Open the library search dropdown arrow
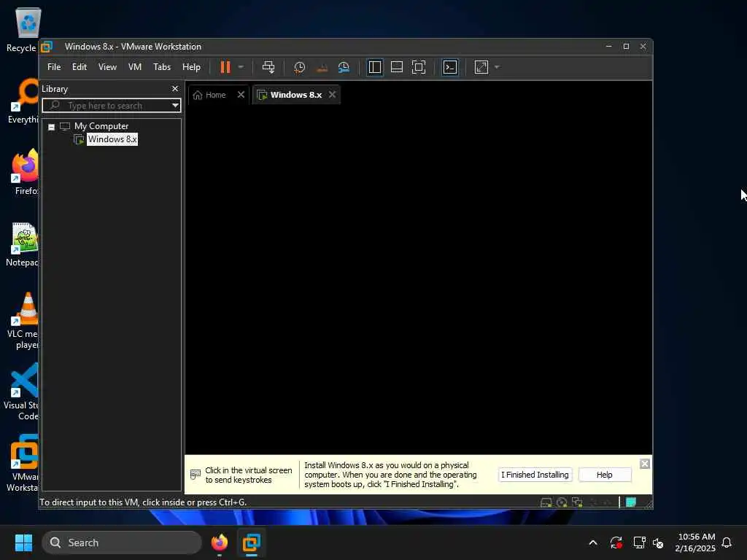The image size is (747, 560). click(x=175, y=105)
